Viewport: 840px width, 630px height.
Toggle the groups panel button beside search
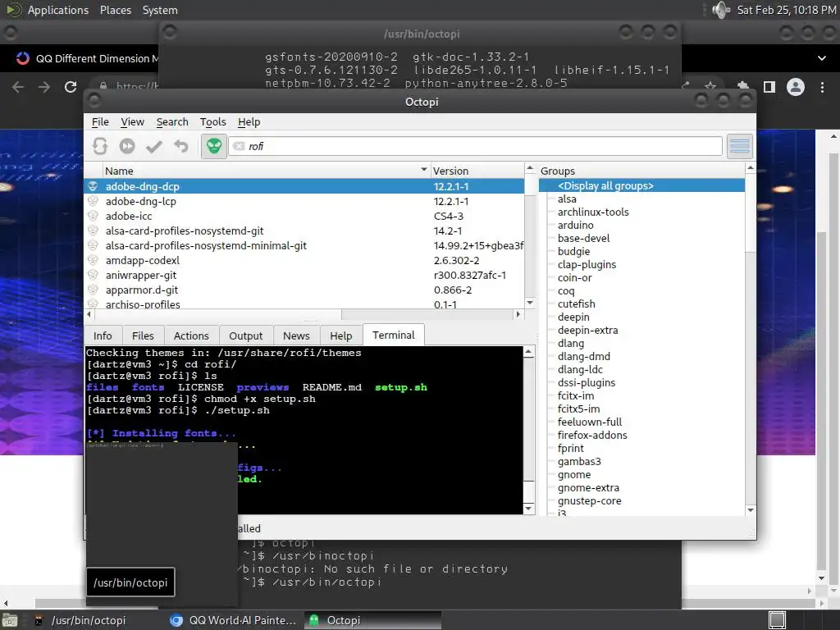[x=740, y=146]
